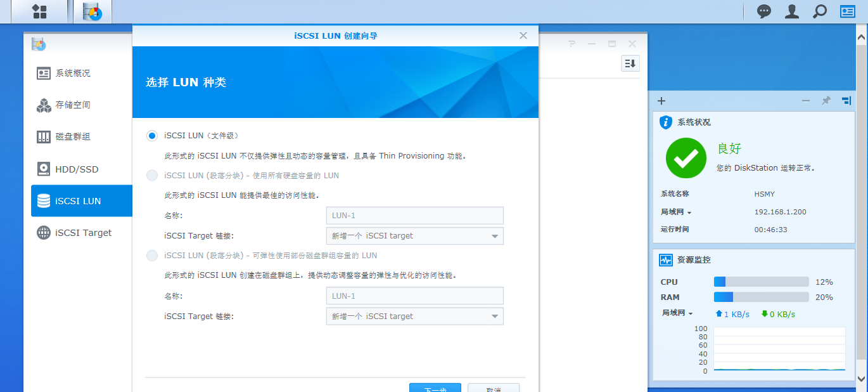Click the add widget plus icon
The image size is (868, 392).
coord(661,101)
